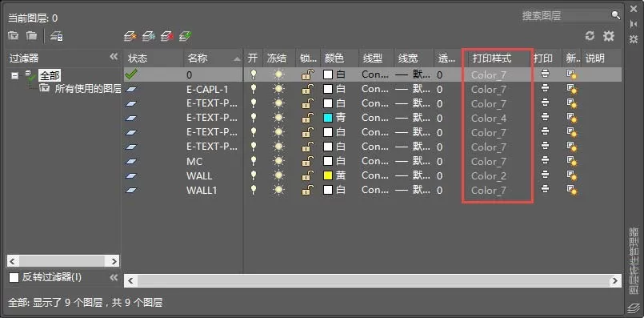Click the status icon of layer WALL

click(x=132, y=175)
